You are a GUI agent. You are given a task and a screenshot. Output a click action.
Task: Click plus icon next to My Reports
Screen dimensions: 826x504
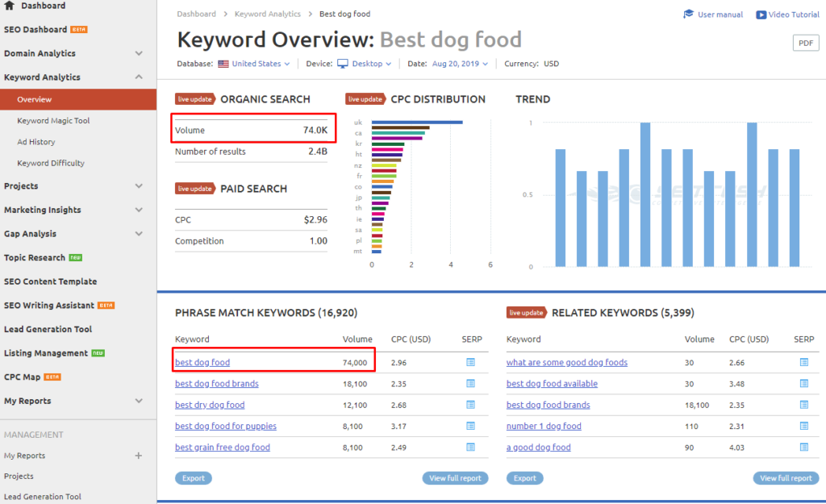pos(138,456)
